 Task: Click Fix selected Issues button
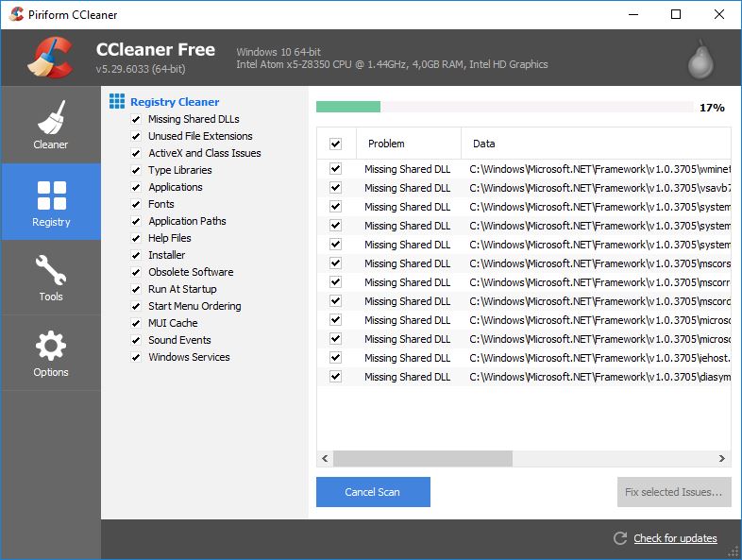tap(674, 492)
